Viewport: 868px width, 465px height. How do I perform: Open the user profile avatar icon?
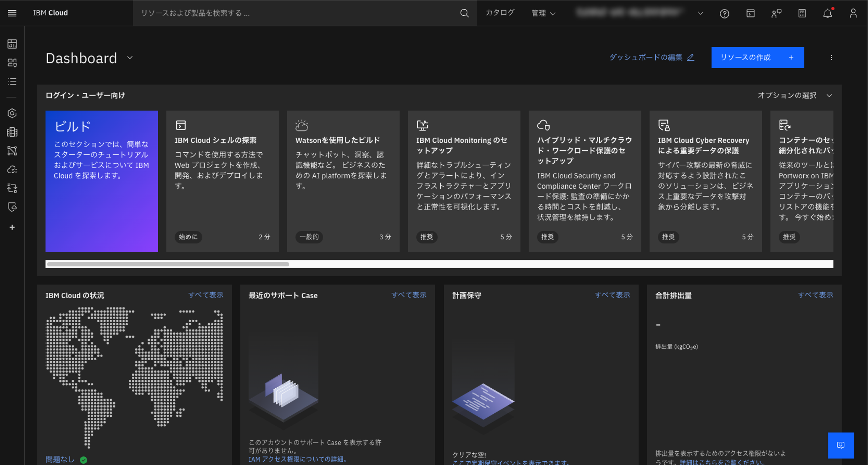[853, 13]
